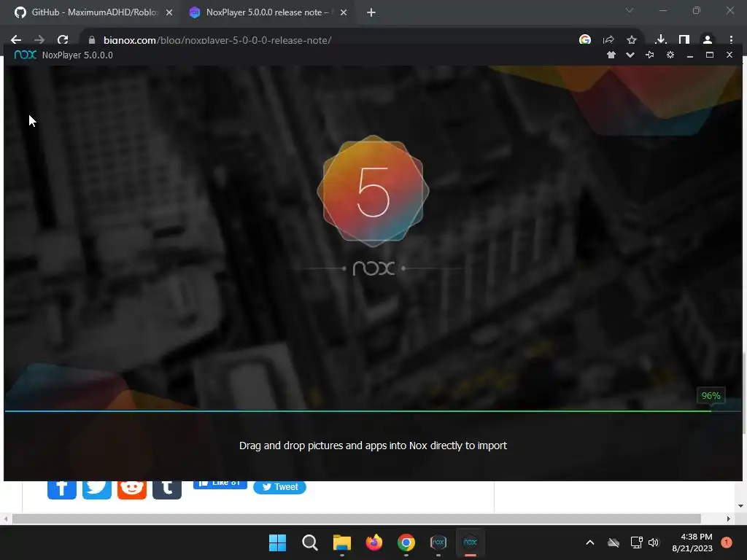Click the Facebook Like button
Screen dimensions: 747x560
(x=220, y=485)
